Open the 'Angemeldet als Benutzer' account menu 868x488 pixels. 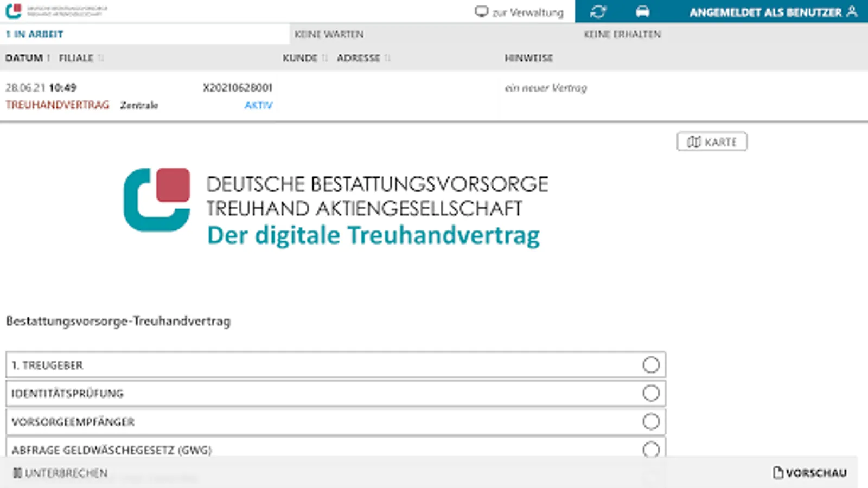[x=774, y=12]
